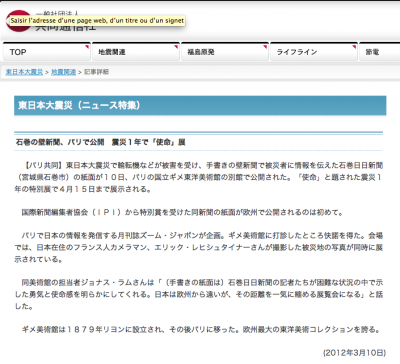Follow the 東日本大震災 breadcrumb link
The height and width of the screenshot is (364, 400).
click(x=24, y=72)
